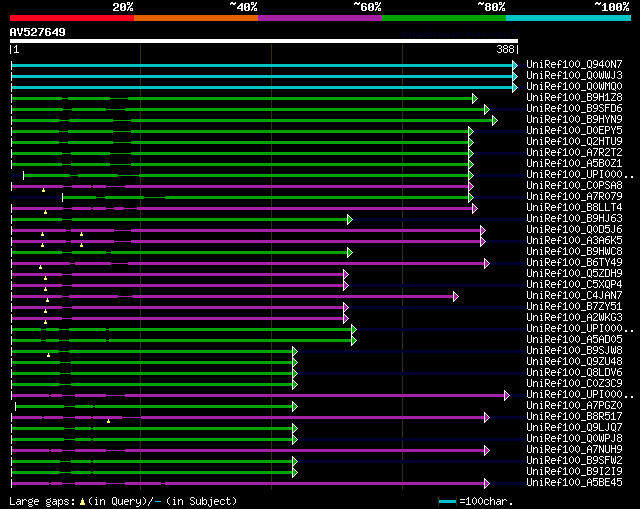Select the red 20% similarity legend segment
Screen dimensions: 640x509
(x=72, y=18)
